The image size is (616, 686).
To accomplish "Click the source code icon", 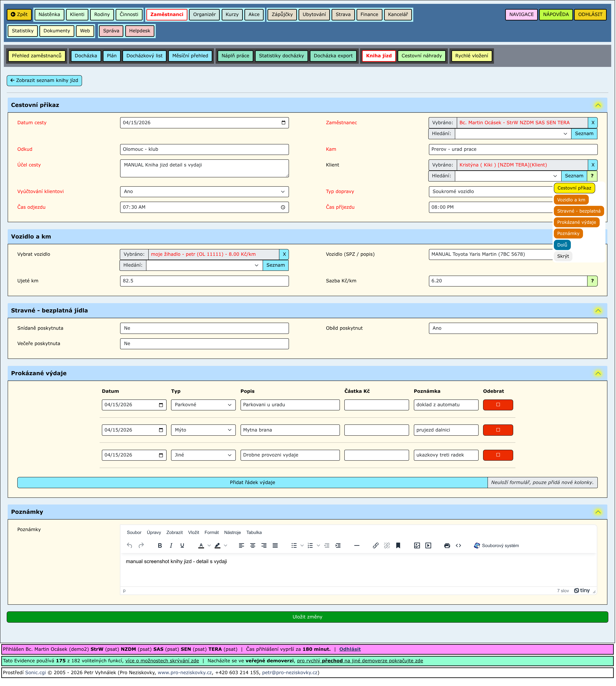I will pos(458,546).
